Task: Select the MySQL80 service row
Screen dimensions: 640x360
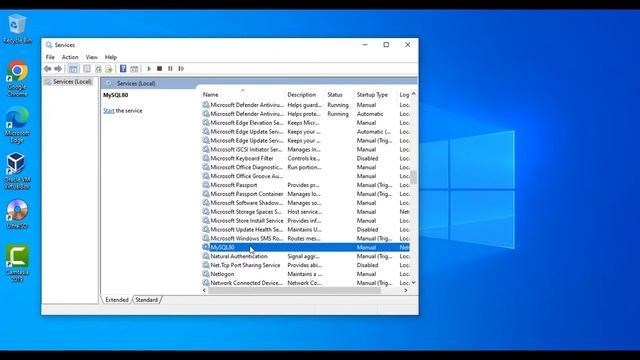Action: coord(305,247)
